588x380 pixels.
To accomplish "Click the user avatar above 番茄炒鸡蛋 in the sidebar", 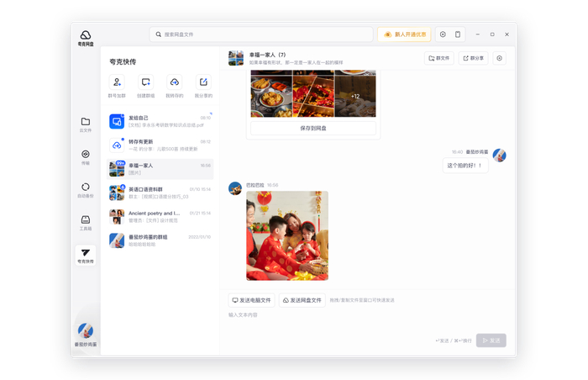I will pos(86,330).
